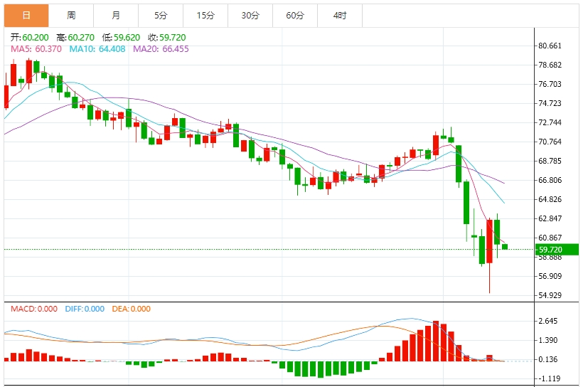Click the 56.909 price axis label
The height and width of the screenshot is (387, 588).
click(550, 276)
